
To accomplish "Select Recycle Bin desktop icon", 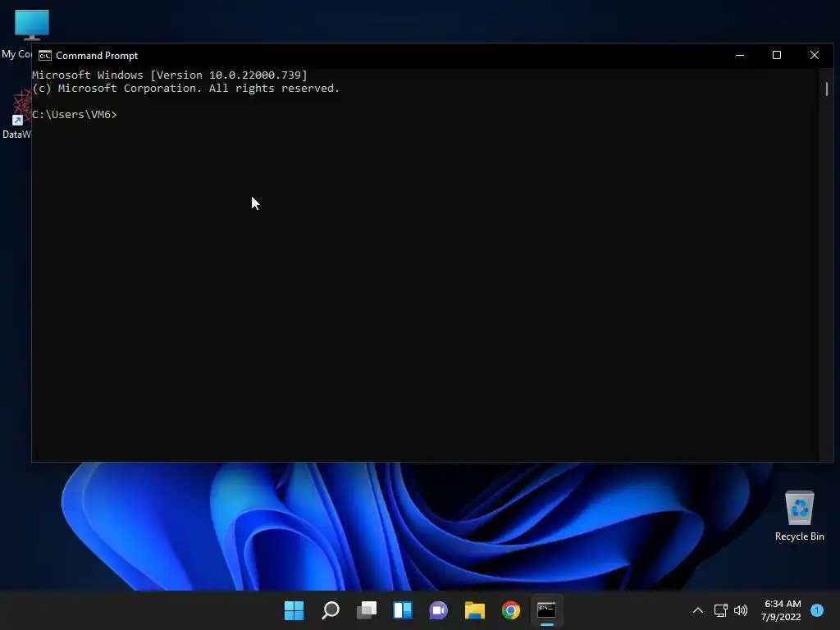I will [799, 515].
